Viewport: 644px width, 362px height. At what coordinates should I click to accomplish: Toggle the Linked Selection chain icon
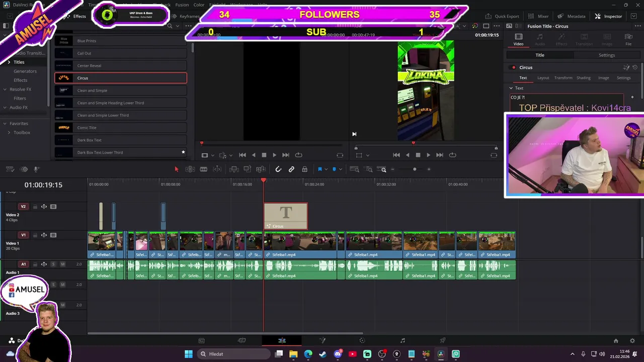(x=291, y=169)
